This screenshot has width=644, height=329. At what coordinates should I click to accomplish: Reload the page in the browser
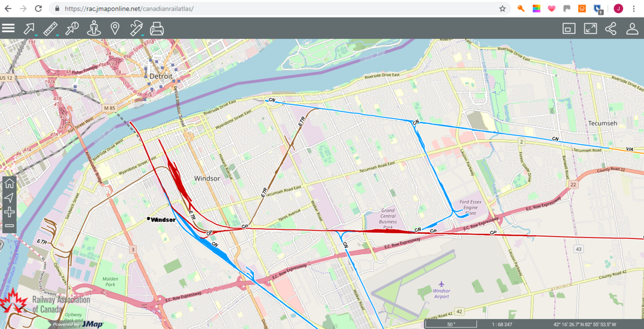click(x=38, y=9)
